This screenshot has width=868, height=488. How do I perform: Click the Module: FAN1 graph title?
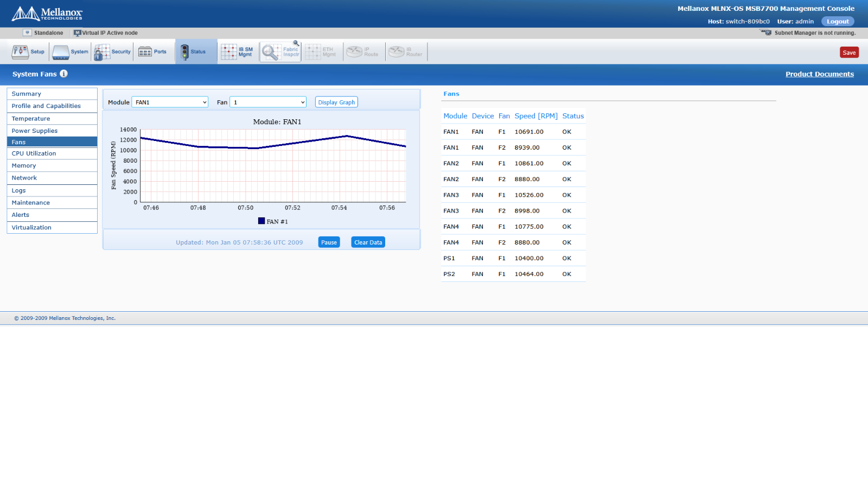coord(277,122)
